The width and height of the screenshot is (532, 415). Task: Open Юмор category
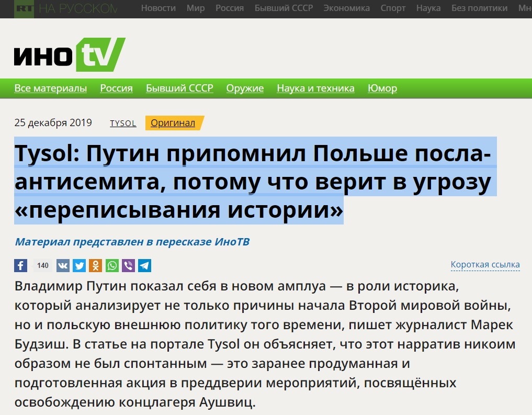point(382,88)
